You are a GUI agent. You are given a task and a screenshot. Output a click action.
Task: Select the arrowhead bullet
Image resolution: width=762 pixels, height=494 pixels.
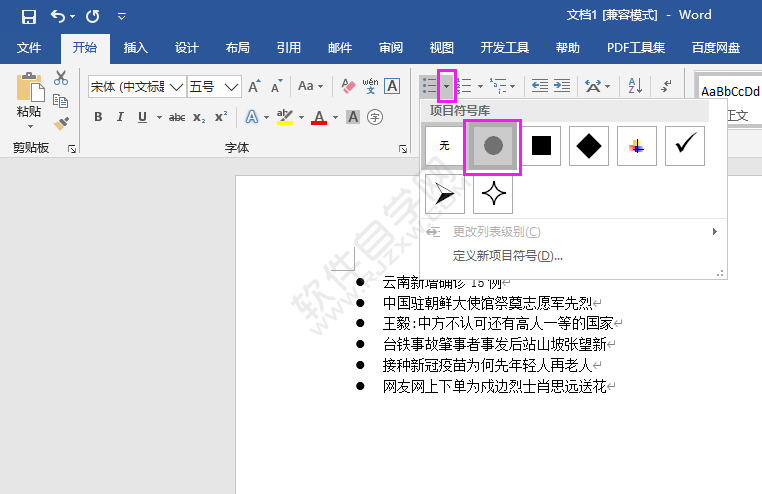445,194
